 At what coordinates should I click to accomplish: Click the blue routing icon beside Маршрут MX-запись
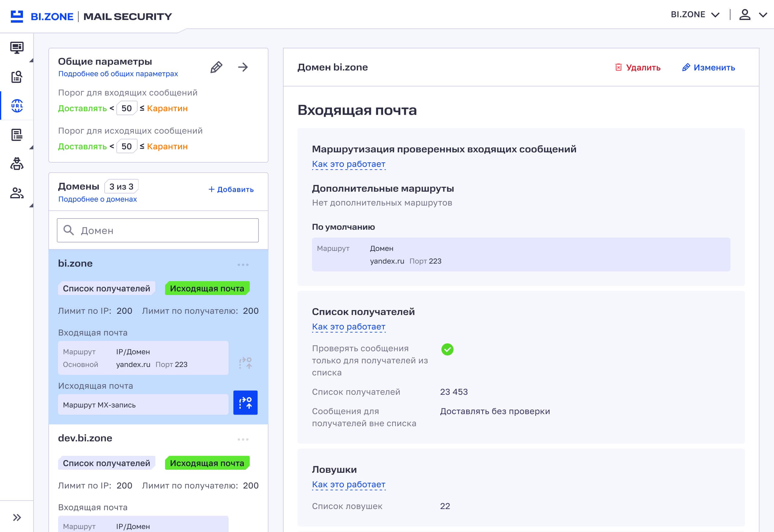pyautogui.click(x=245, y=403)
